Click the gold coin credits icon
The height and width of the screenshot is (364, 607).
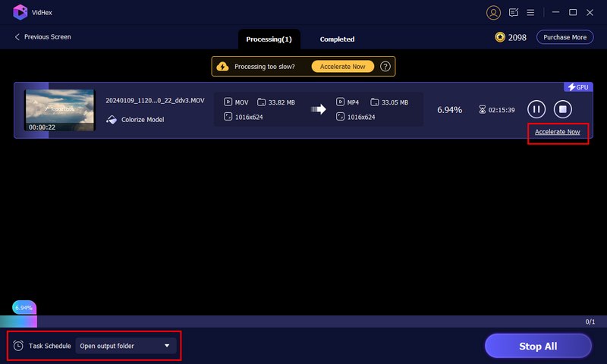[500, 37]
